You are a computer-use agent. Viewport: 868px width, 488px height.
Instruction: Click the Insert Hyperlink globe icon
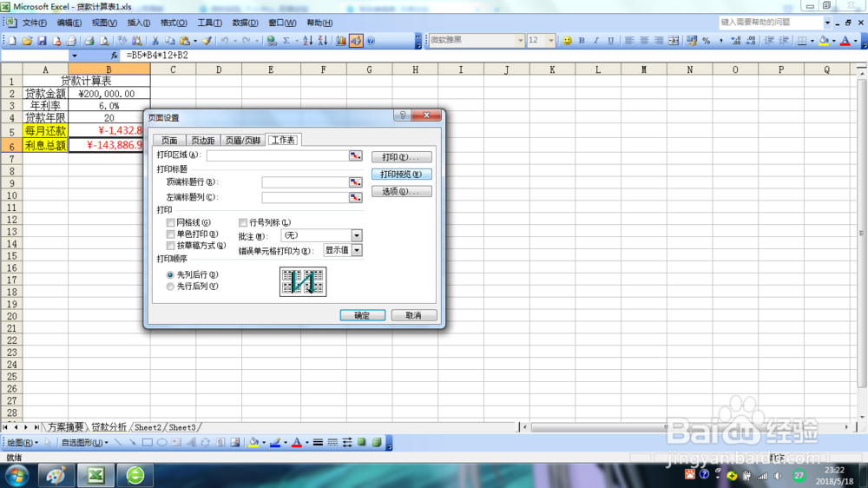coord(271,41)
